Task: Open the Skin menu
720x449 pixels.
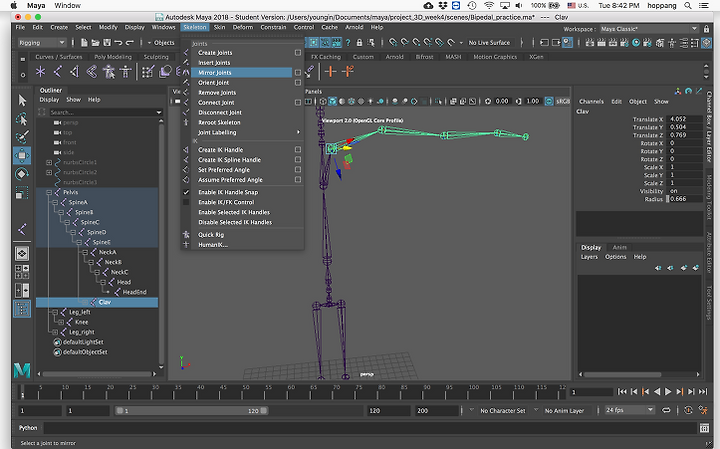Action: point(219,27)
